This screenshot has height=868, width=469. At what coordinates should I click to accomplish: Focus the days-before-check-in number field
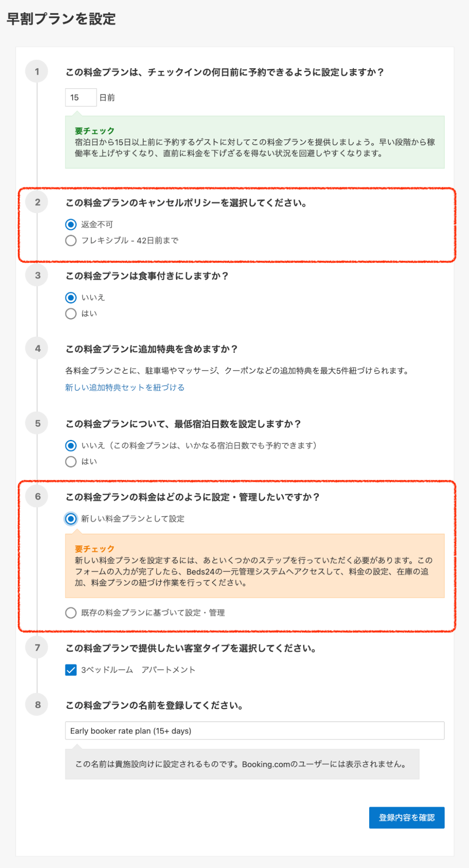pyautogui.click(x=81, y=98)
